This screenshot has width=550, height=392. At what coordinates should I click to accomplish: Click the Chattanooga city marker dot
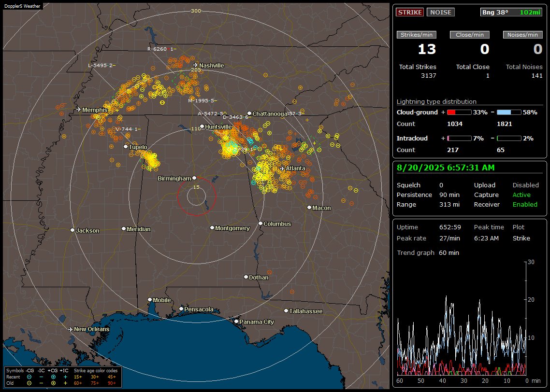point(249,113)
